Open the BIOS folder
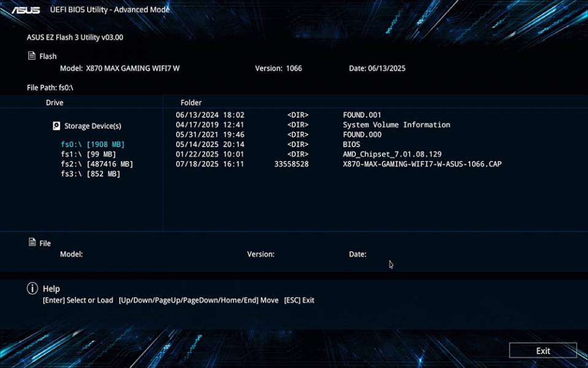This screenshot has width=588, height=368. pyautogui.click(x=353, y=144)
